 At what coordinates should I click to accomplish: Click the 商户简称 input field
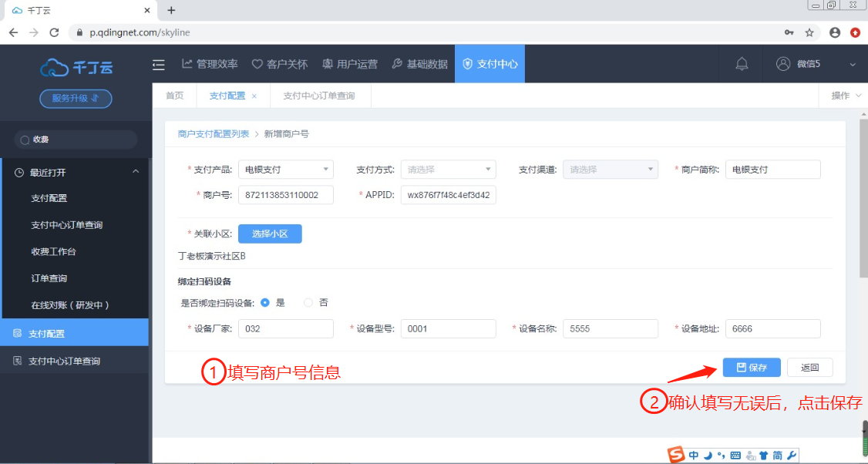[772, 170]
